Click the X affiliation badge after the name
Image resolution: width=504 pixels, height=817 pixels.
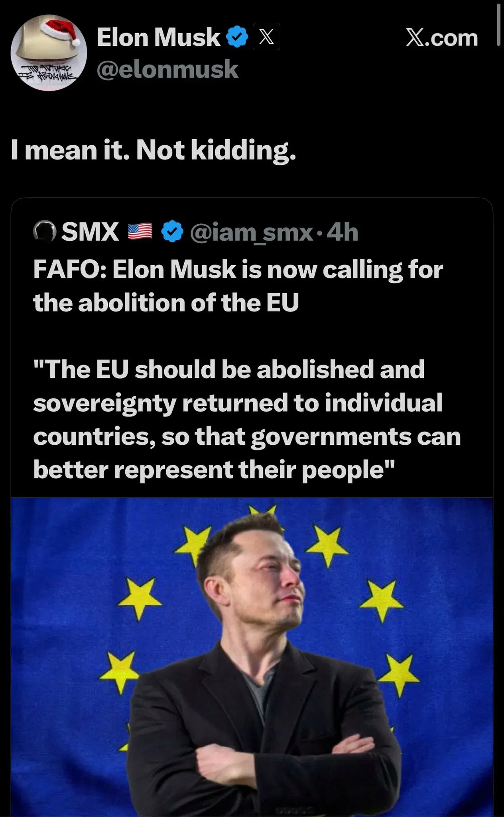[266, 37]
